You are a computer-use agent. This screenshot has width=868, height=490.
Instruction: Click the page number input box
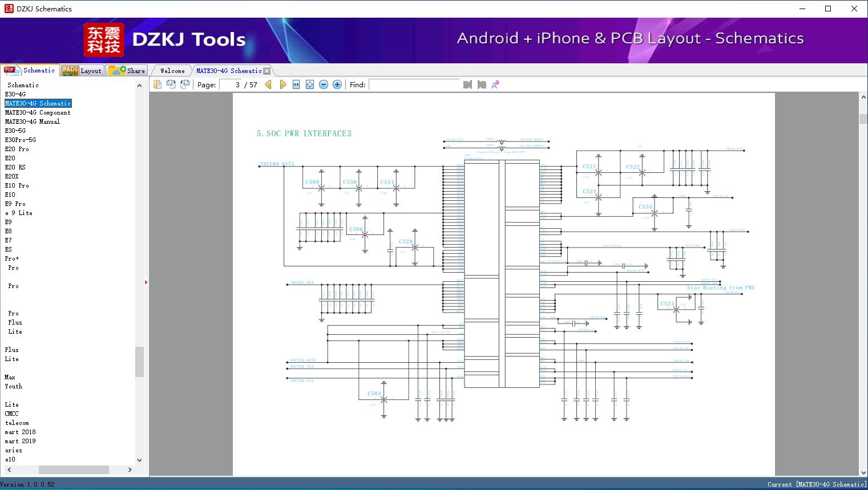coord(231,84)
